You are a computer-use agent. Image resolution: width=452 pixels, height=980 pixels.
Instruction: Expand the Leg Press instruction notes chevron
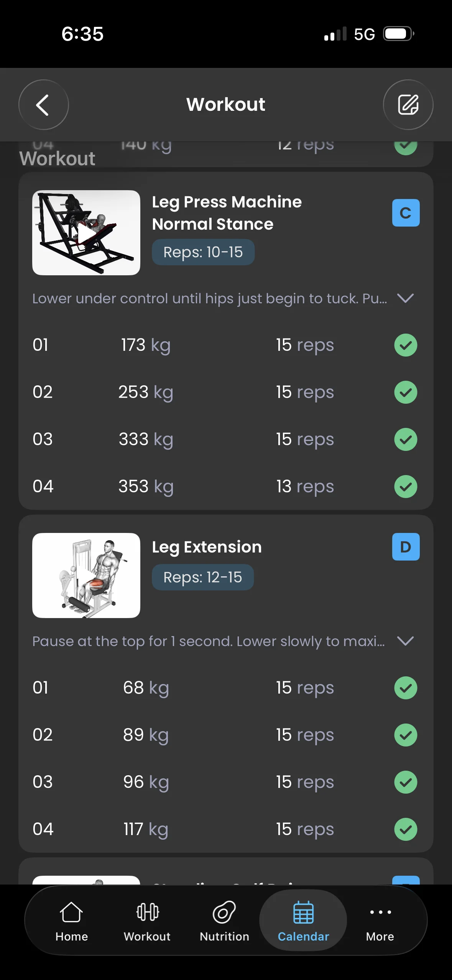[405, 298]
